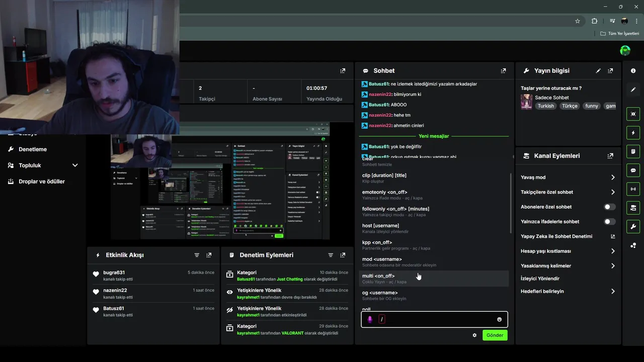The width and height of the screenshot is (644, 362).
Task: Toggle the wrench stream info sidebar icon
Action: 633,226
